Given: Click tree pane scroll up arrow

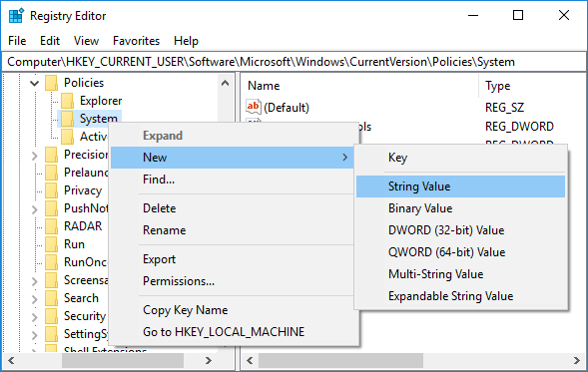Looking at the screenshot, I should point(225,83).
